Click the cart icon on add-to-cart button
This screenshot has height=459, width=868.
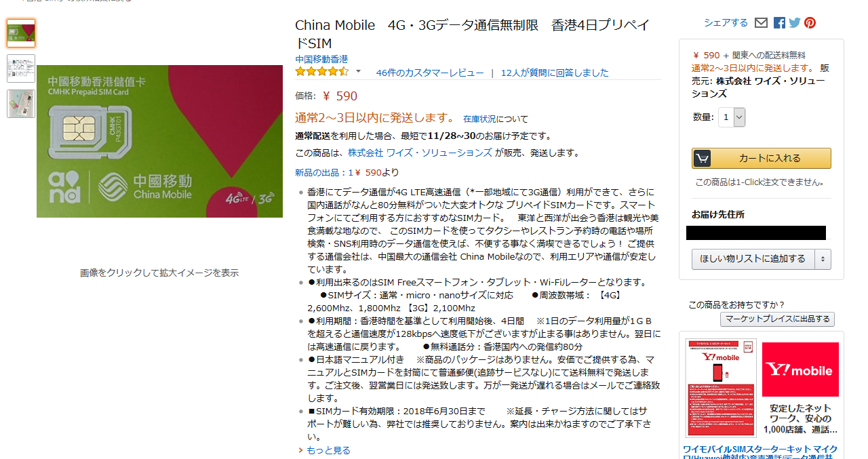pos(702,158)
